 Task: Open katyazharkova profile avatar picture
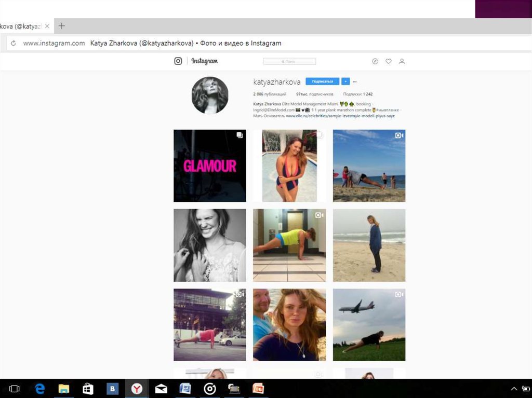210,95
